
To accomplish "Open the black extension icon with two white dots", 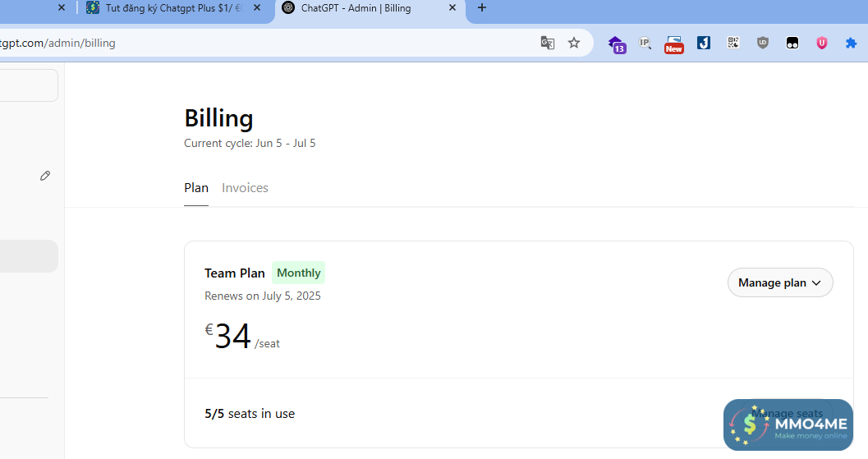I will click(792, 43).
